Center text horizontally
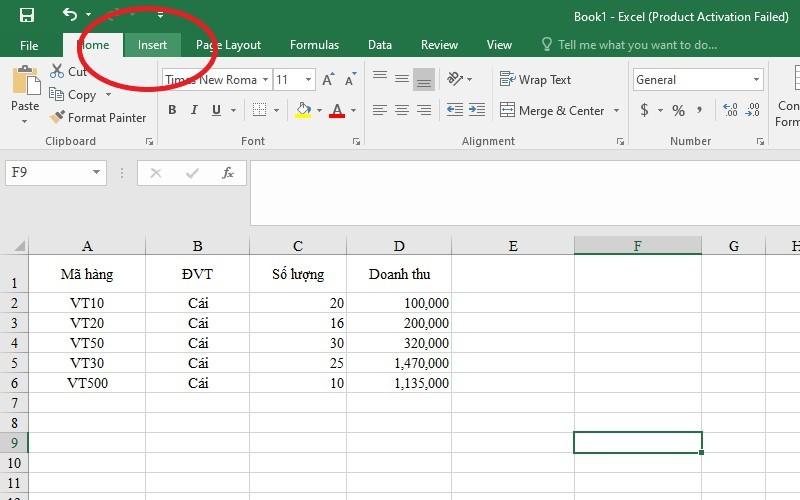The width and height of the screenshot is (800, 500). tap(402, 110)
